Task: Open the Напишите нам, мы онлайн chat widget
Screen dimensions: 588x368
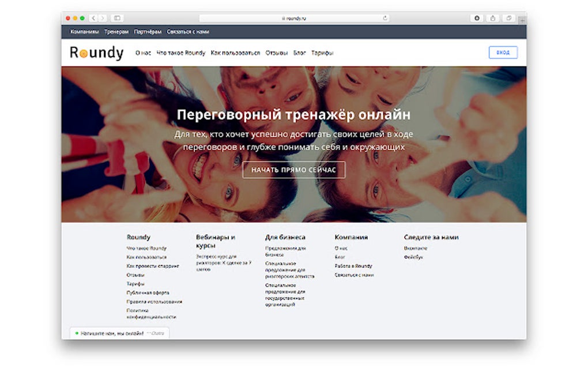Action: tap(120, 333)
